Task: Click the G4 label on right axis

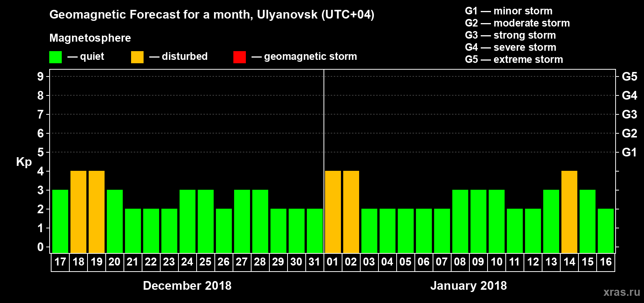Action: (x=630, y=95)
